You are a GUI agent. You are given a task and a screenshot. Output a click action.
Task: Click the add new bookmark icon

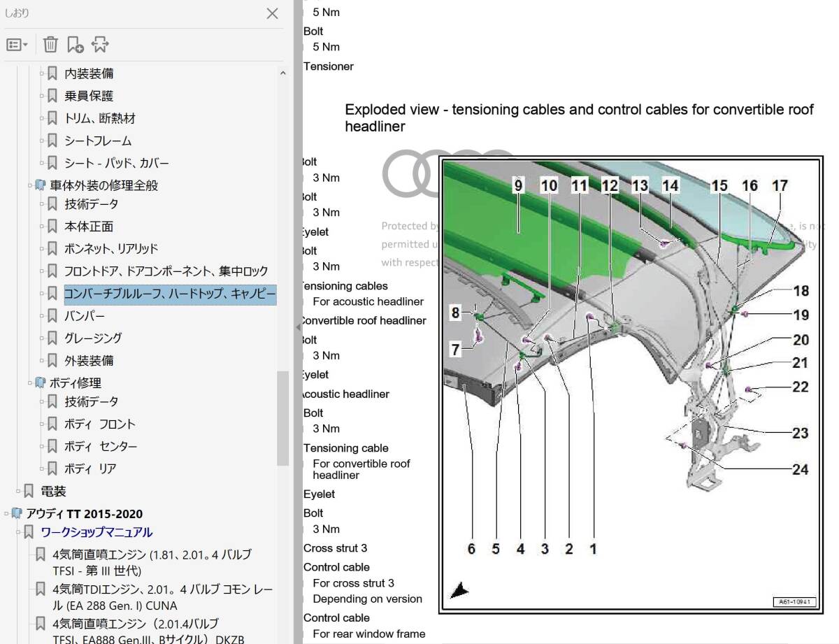click(x=75, y=45)
